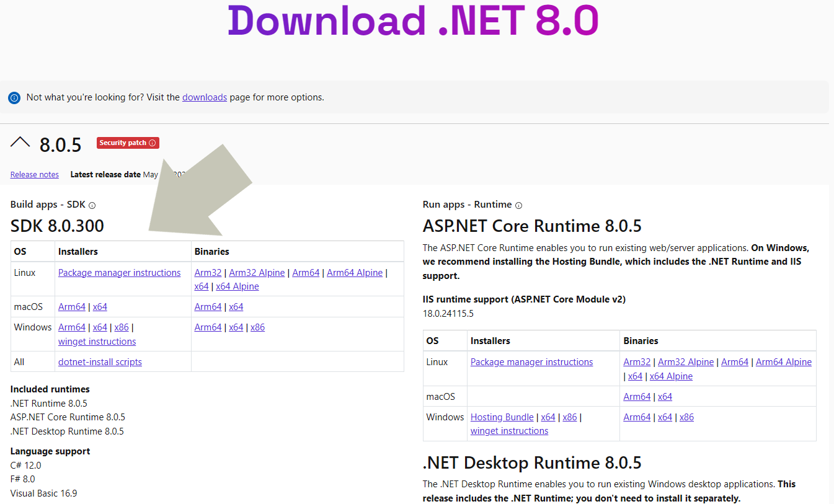Image resolution: width=834 pixels, height=504 pixels.
Task: Click the info icon inside the Security patch badge
Action: point(153,143)
